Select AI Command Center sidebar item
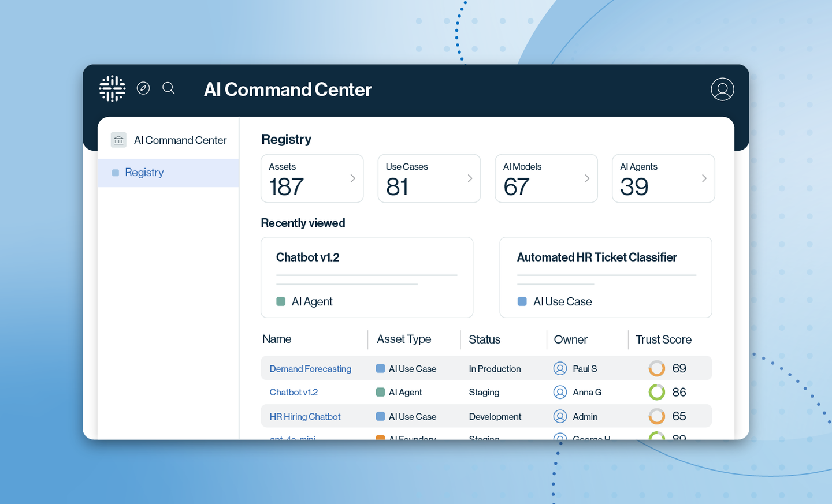Viewport: 832px width, 504px height. [180, 140]
